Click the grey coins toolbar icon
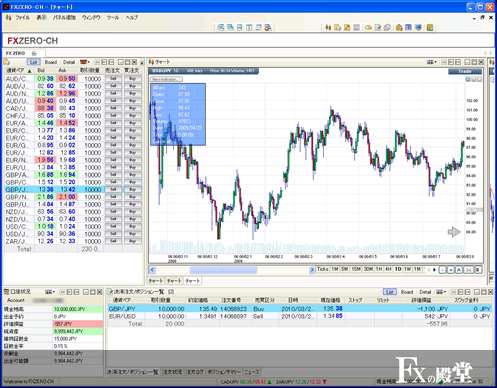 coord(387,27)
